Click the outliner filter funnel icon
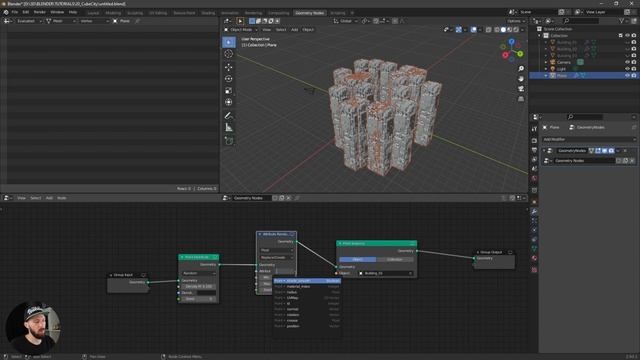Screen dimensions: 640x360 622,21
